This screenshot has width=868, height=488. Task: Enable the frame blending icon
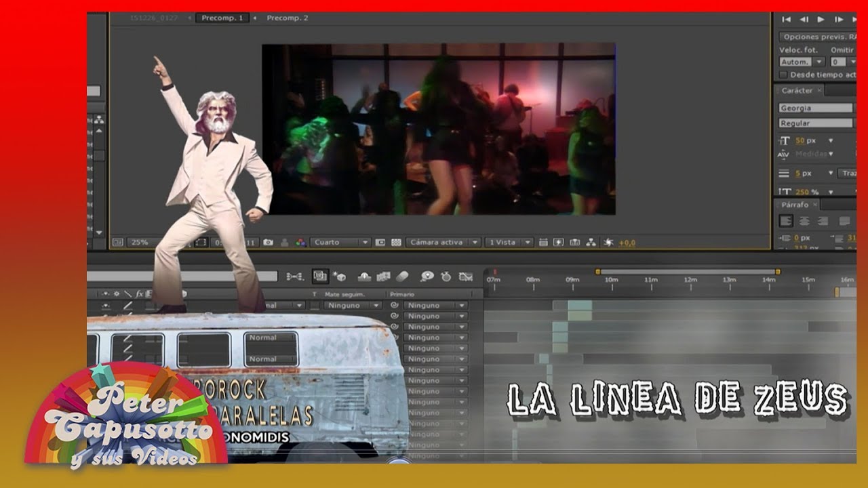[x=383, y=276]
